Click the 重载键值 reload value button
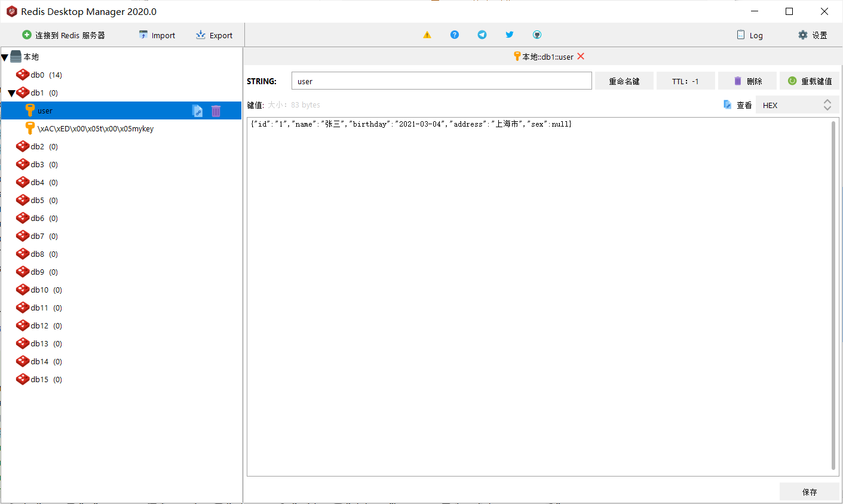This screenshot has height=504, width=843. 810,81
